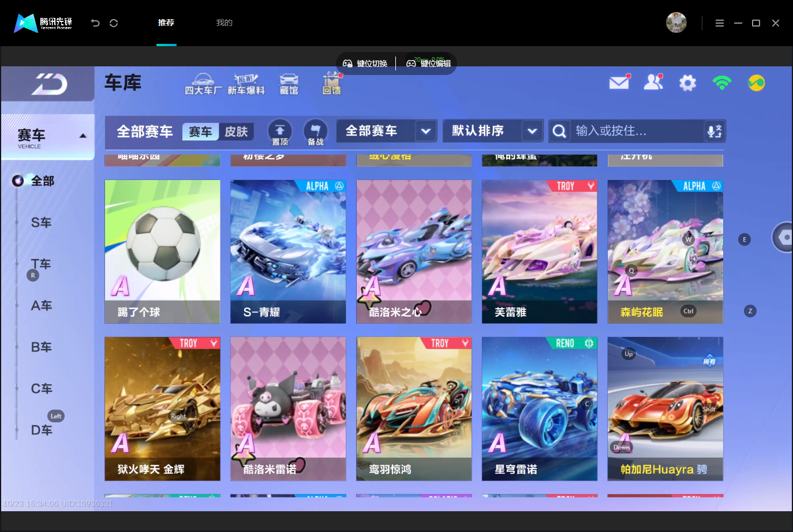Screen dimensions: 793x532
Task: Select the 踢了个球 soccer ball car
Action: coord(162,252)
